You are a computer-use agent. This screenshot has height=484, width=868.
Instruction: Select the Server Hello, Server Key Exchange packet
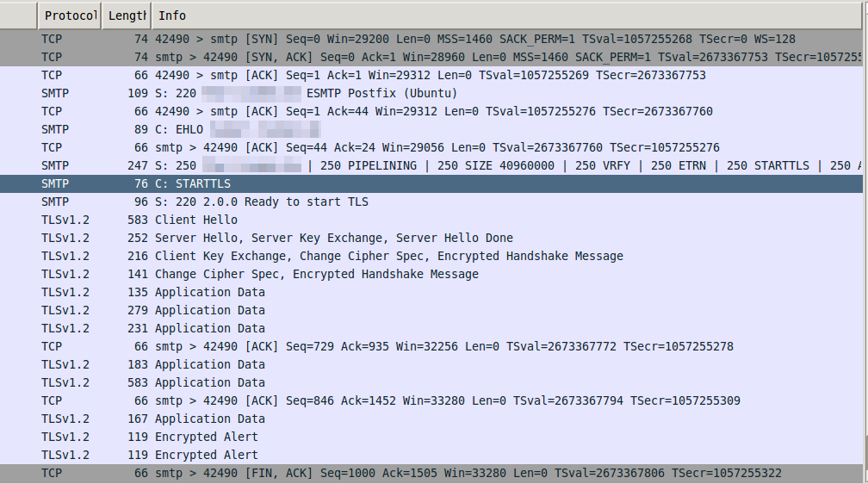tap(344, 238)
